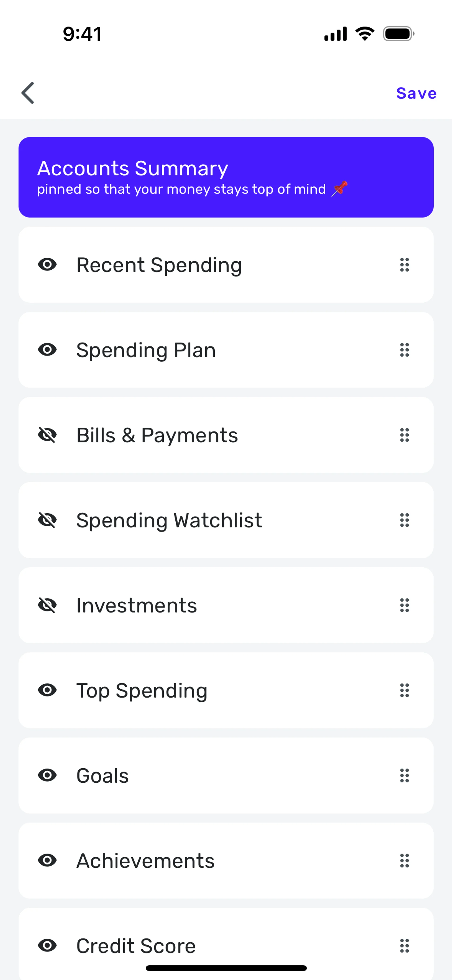Viewport: 452px width, 980px height.
Task: Select the pinned Accounts Summary card
Action: 226,177
